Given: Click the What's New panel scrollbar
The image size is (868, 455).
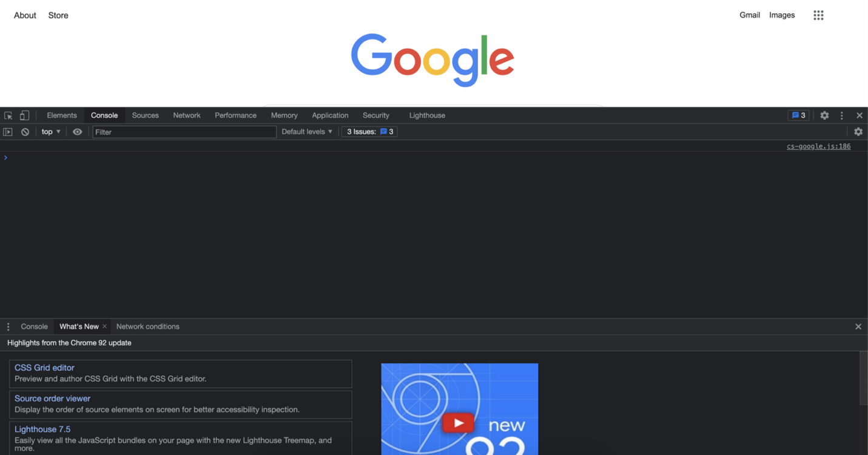Looking at the screenshot, I should point(863,378).
